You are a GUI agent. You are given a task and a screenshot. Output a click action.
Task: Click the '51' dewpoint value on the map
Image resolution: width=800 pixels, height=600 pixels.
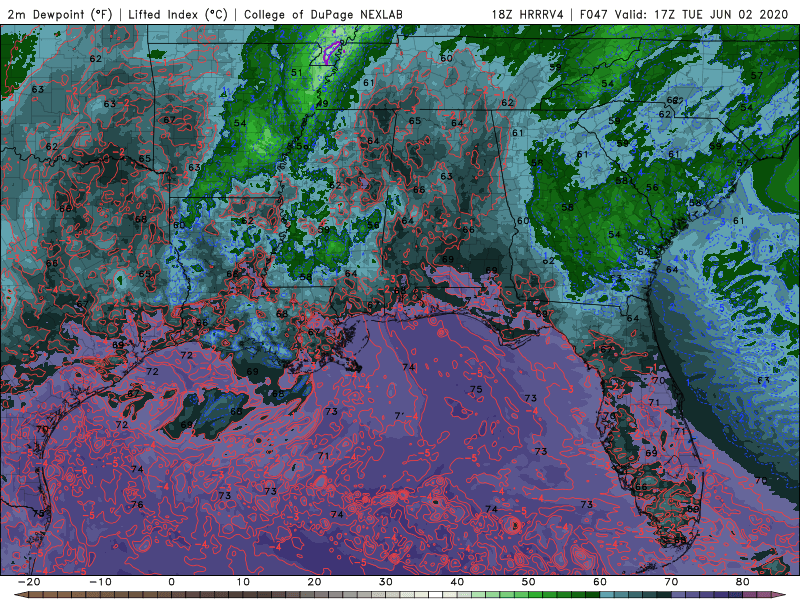[x=296, y=73]
